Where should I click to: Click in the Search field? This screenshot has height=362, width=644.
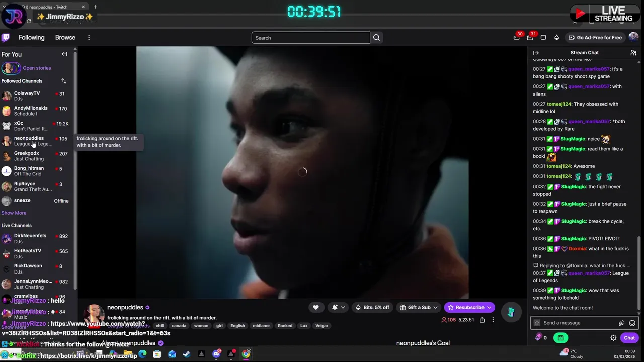(x=311, y=37)
